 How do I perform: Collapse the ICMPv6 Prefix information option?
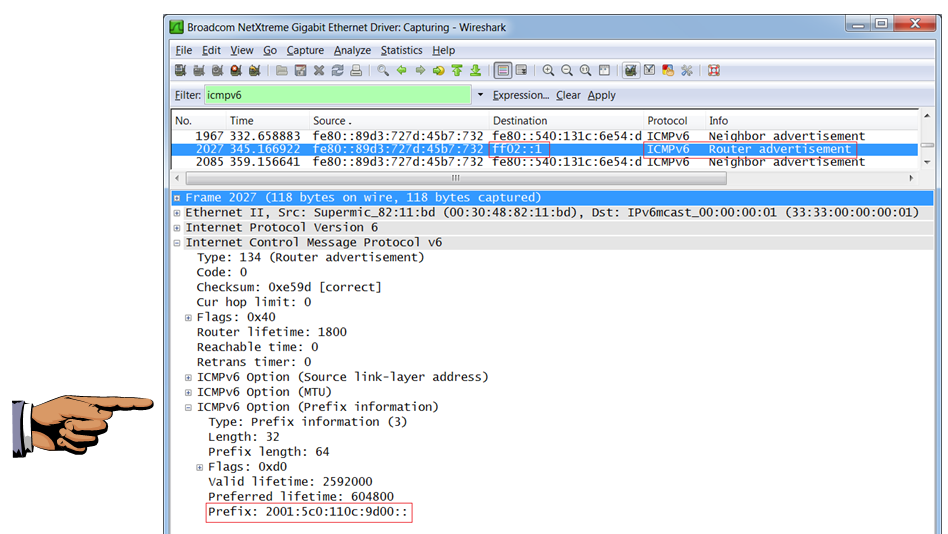[189, 407]
